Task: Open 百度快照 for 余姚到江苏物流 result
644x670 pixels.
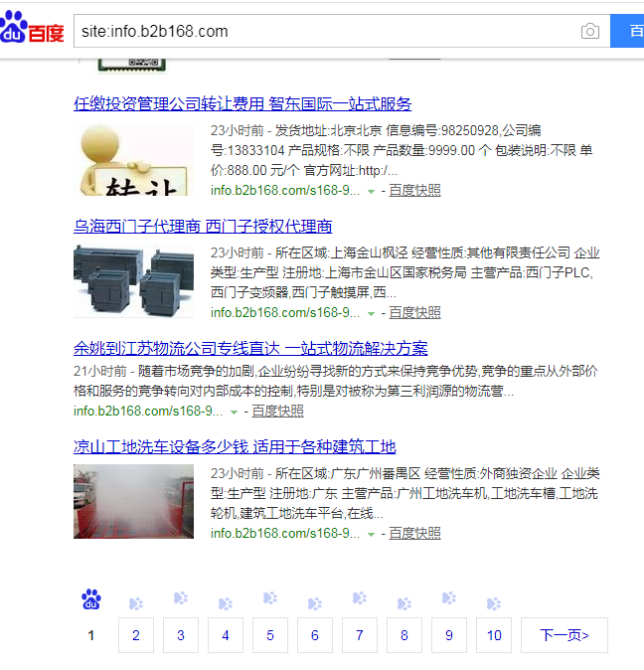Action: pyautogui.click(x=277, y=412)
